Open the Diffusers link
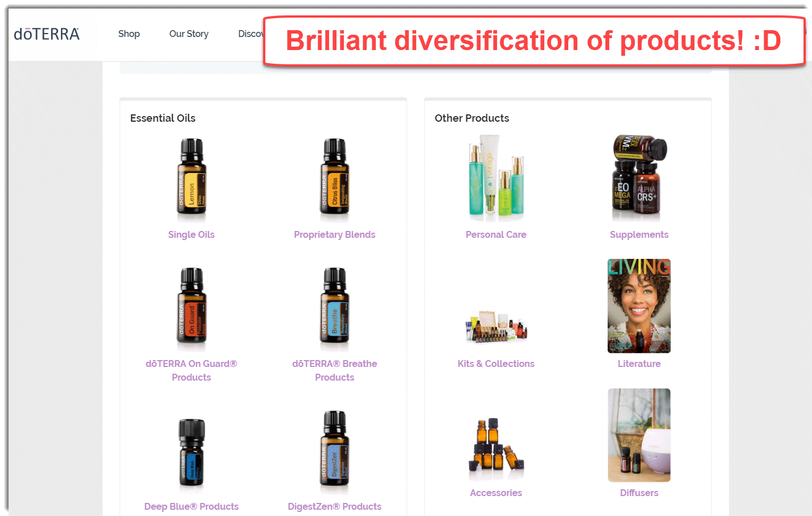Image resolution: width=812 pixels, height=516 pixels. coord(639,493)
